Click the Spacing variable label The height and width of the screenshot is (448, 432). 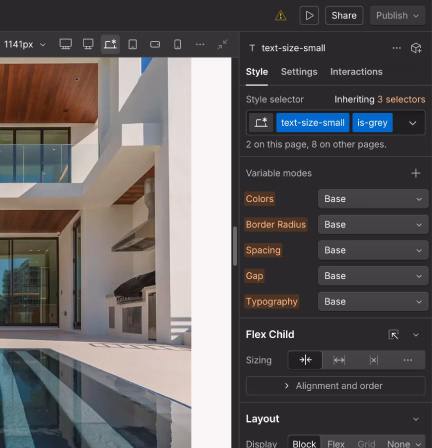(x=263, y=250)
